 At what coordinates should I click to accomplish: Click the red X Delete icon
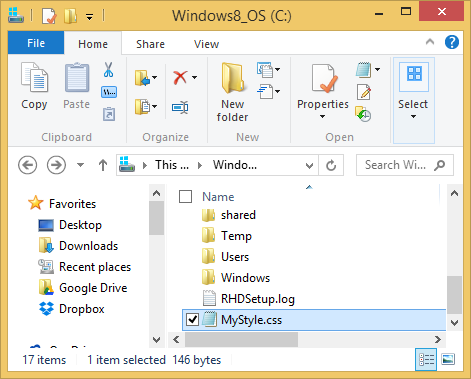click(x=180, y=77)
